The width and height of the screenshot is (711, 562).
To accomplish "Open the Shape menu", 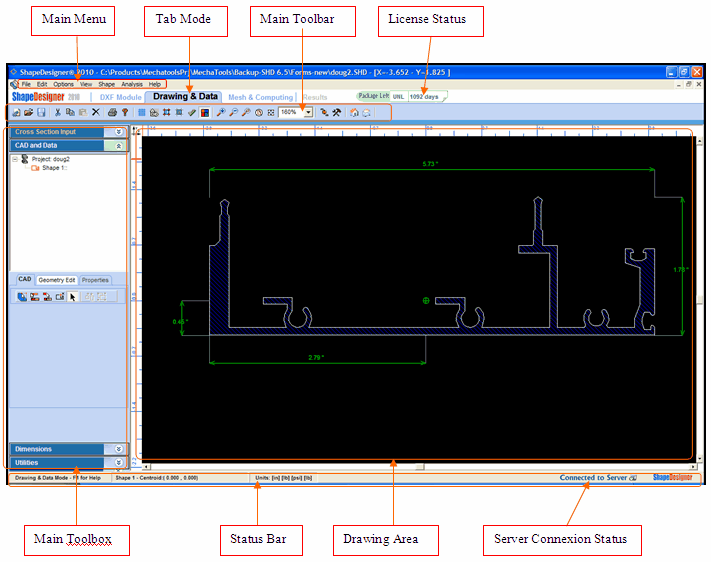I will coord(107,84).
